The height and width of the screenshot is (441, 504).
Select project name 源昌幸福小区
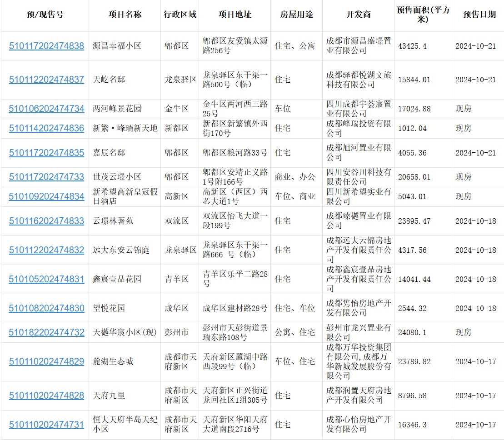coord(117,46)
